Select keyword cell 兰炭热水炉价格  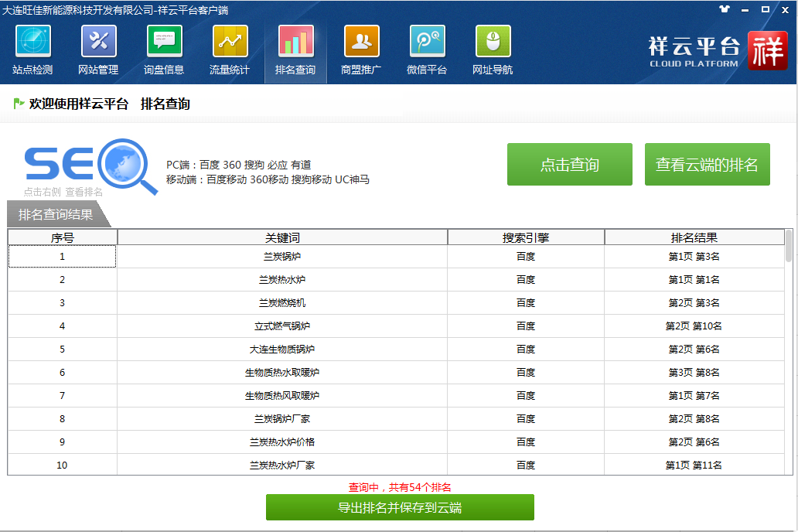coord(282,442)
